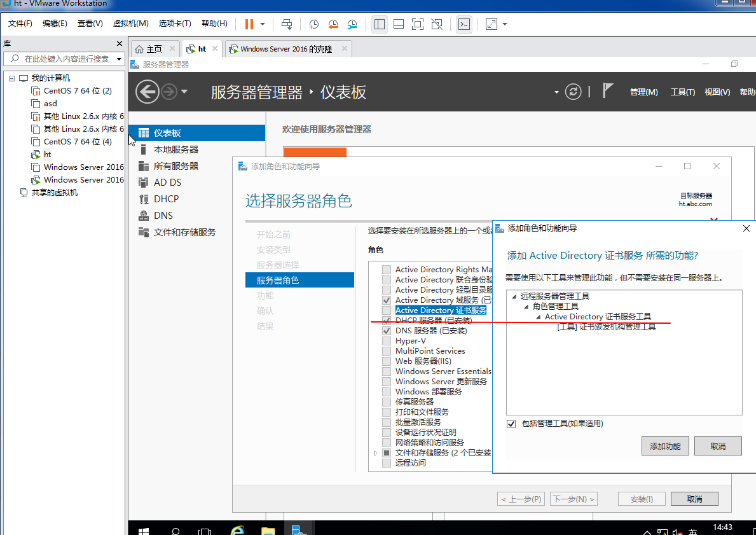Close the VMware library panel
This screenshot has width=756, height=535.
click(120, 43)
